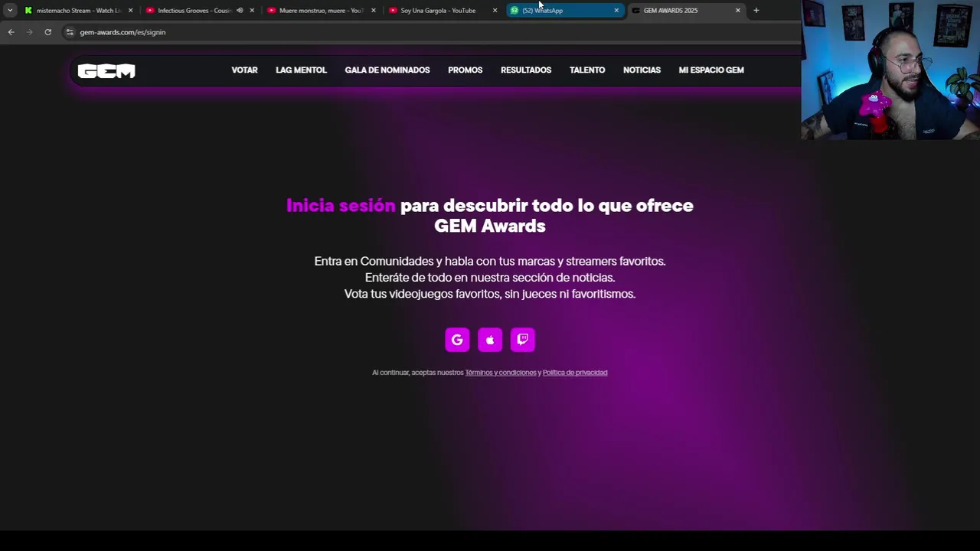Image resolution: width=980 pixels, height=551 pixels.
Task: Close the misternacho Stream tab
Action: click(x=130, y=11)
